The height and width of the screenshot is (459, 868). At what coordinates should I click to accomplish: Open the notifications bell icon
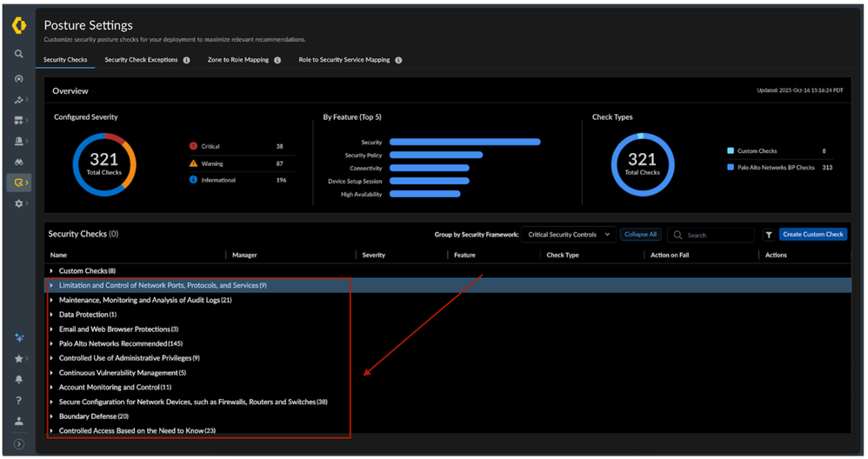(x=18, y=379)
